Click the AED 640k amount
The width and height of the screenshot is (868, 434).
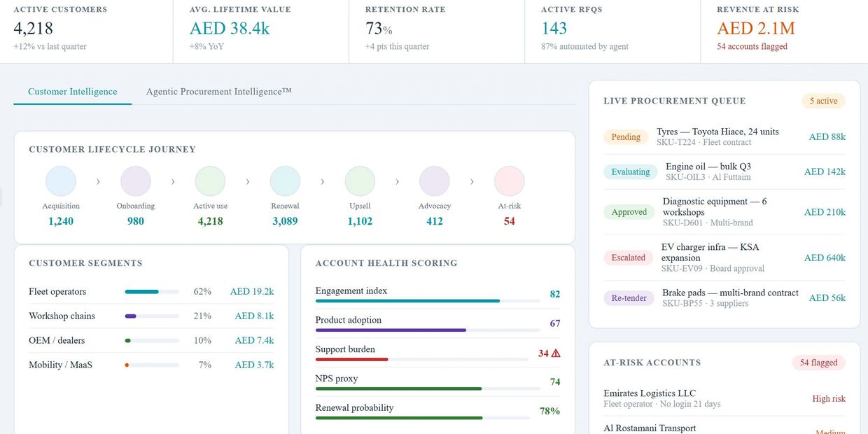(x=825, y=258)
